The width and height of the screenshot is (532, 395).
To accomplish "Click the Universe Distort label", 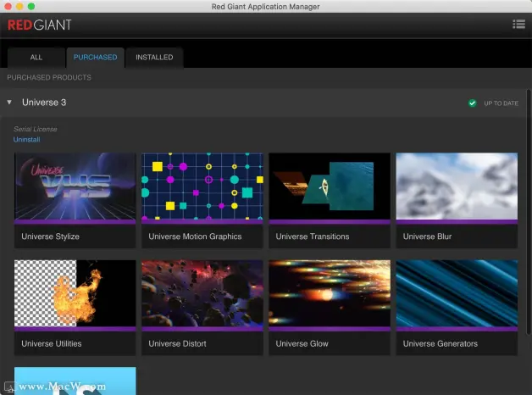I will click(x=177, y=344).
